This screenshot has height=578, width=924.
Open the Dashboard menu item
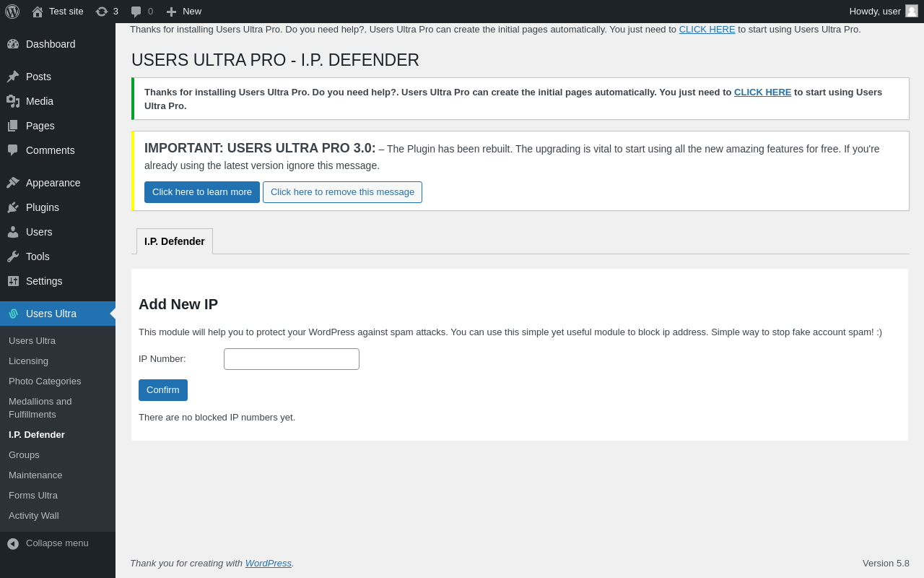58,44
